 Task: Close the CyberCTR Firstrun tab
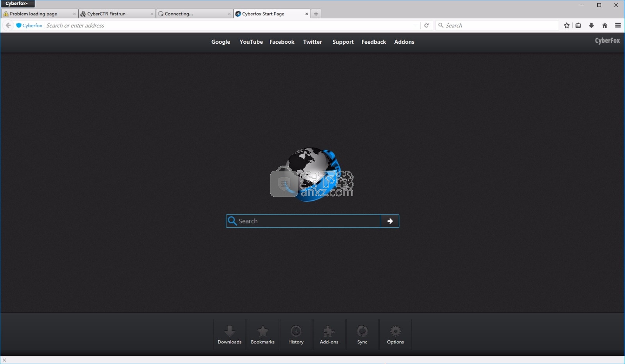tap(152, 14)
